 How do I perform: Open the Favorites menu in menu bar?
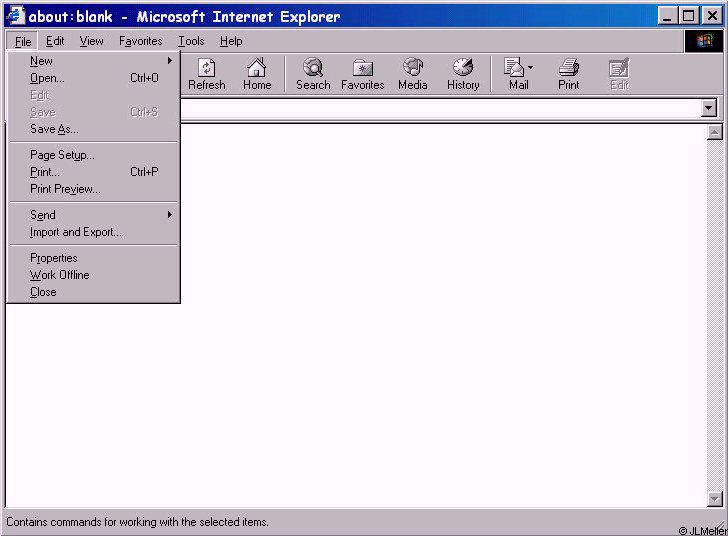[x=141, y=41]
